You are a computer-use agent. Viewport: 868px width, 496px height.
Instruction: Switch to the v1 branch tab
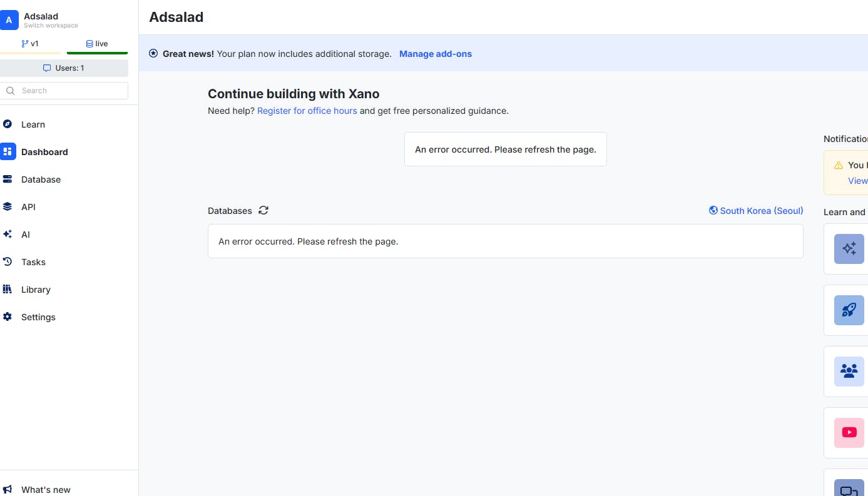30,44
